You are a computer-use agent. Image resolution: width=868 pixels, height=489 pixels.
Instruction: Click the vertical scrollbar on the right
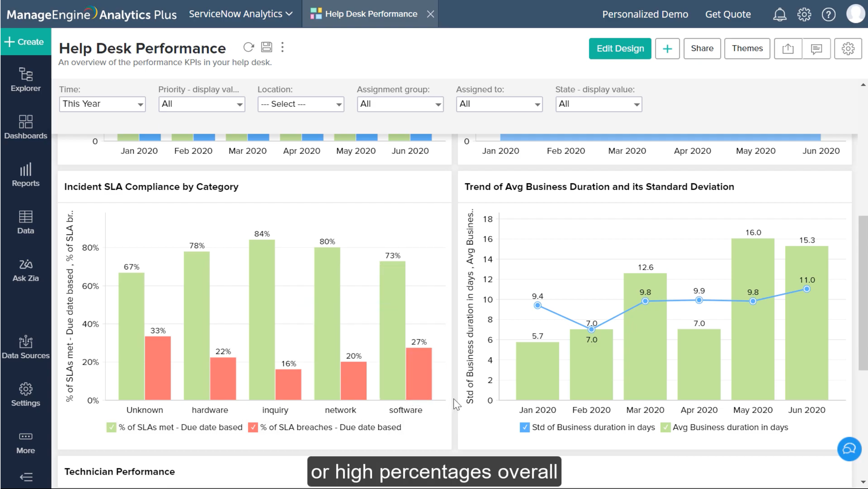(863, 293)
